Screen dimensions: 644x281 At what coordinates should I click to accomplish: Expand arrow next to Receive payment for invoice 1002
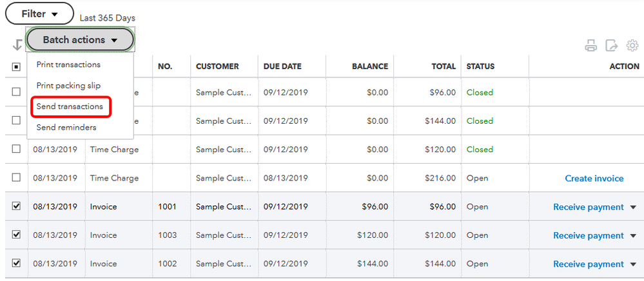tap(633, 264)
